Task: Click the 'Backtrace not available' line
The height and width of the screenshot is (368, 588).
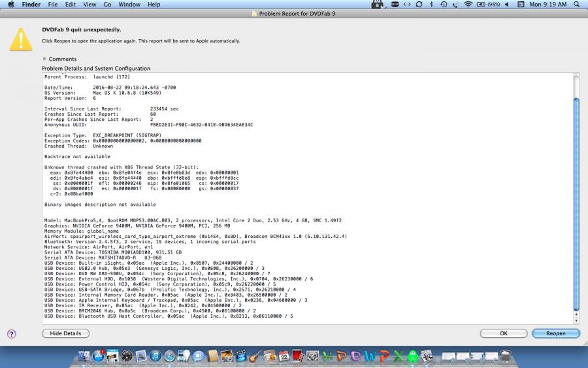Action: point(77,157)
